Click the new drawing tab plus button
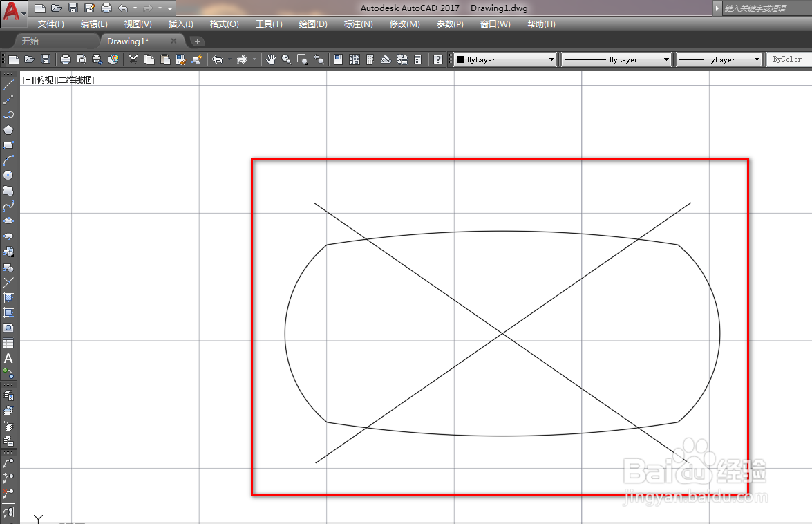This screenshot has height=524, width=812. [x=198, y=41]
